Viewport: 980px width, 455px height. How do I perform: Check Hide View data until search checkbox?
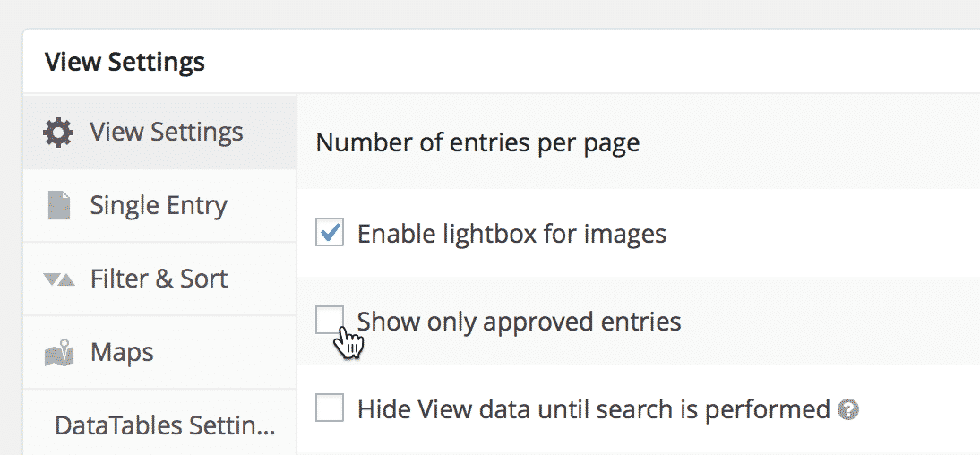(x=330, y=408)
